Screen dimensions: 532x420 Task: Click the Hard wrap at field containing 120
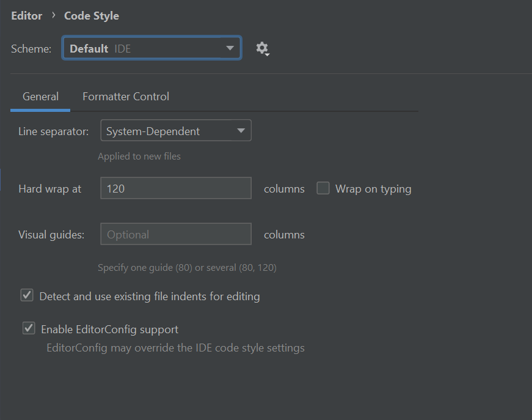coord(175,189)
